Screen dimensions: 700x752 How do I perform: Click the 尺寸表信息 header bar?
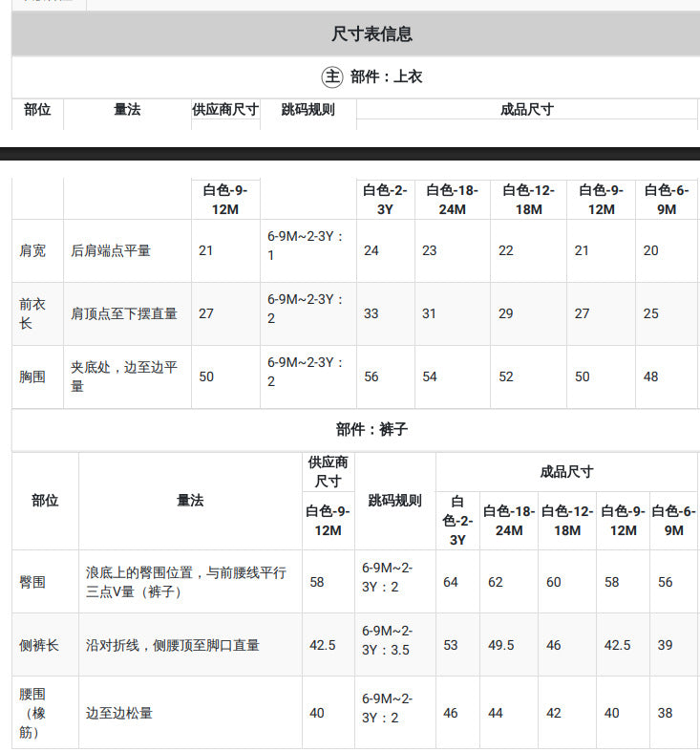tap(356, 33)
